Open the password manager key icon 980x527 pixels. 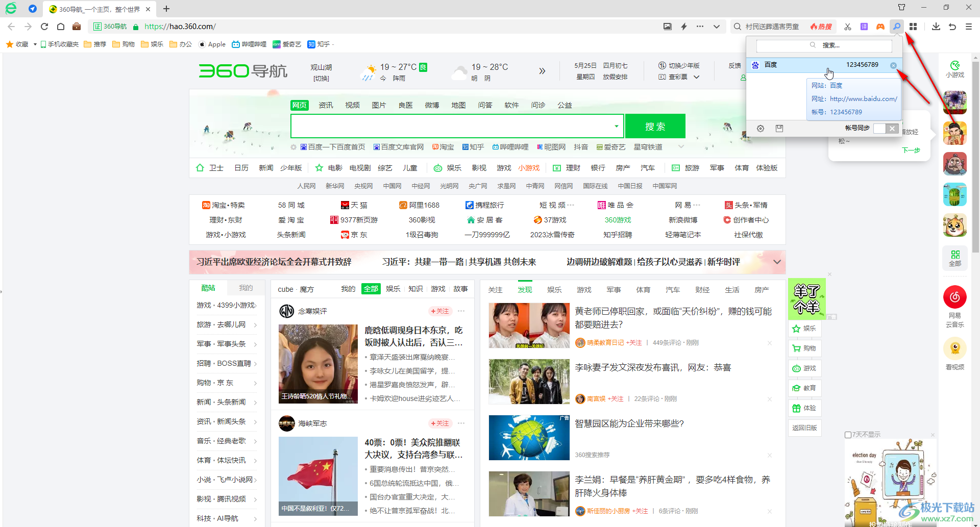[897, 27]
